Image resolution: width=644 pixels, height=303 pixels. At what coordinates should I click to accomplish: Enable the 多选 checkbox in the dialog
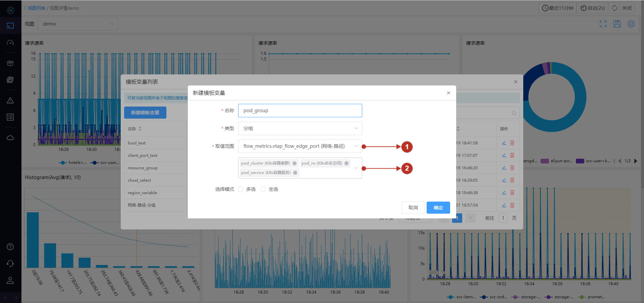[x=240, y=189]
